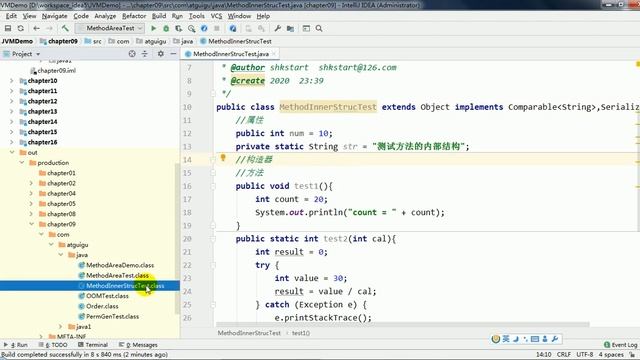Click the yellow lightbulb on line 14

[223, 158]
